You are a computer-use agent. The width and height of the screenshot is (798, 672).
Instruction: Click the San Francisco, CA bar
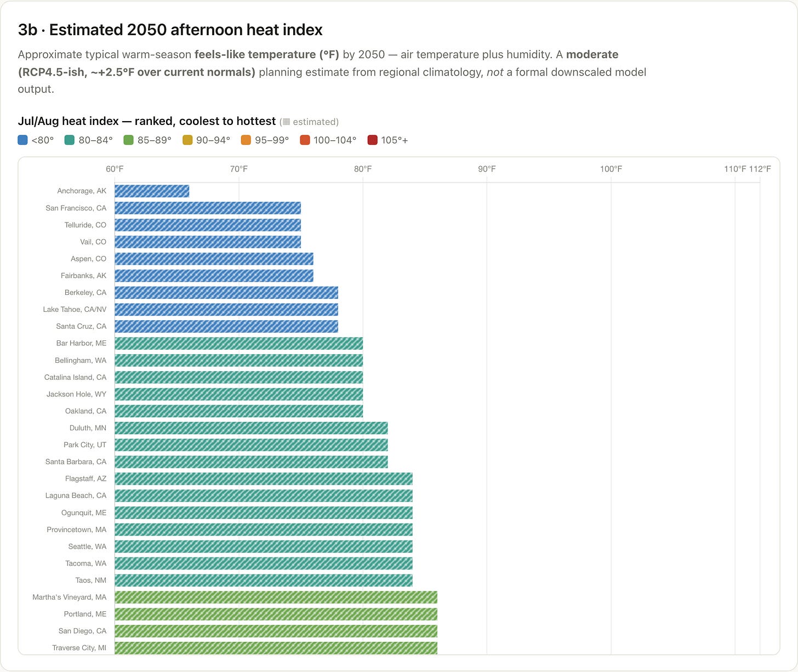[x=208, y=208]
